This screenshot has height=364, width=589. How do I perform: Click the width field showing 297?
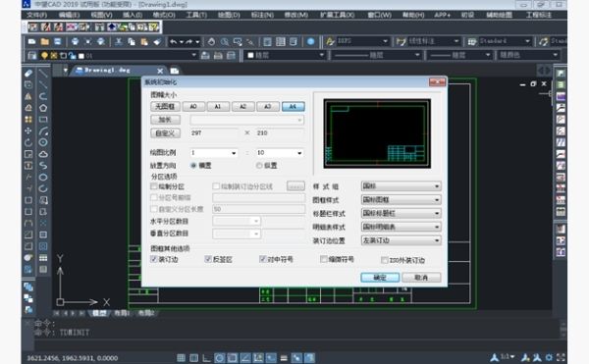click(214, 132)
